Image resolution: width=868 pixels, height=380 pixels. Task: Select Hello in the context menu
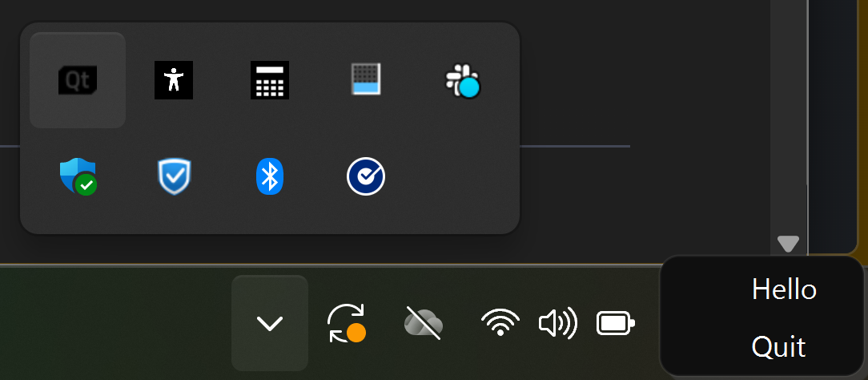(784, 289)
